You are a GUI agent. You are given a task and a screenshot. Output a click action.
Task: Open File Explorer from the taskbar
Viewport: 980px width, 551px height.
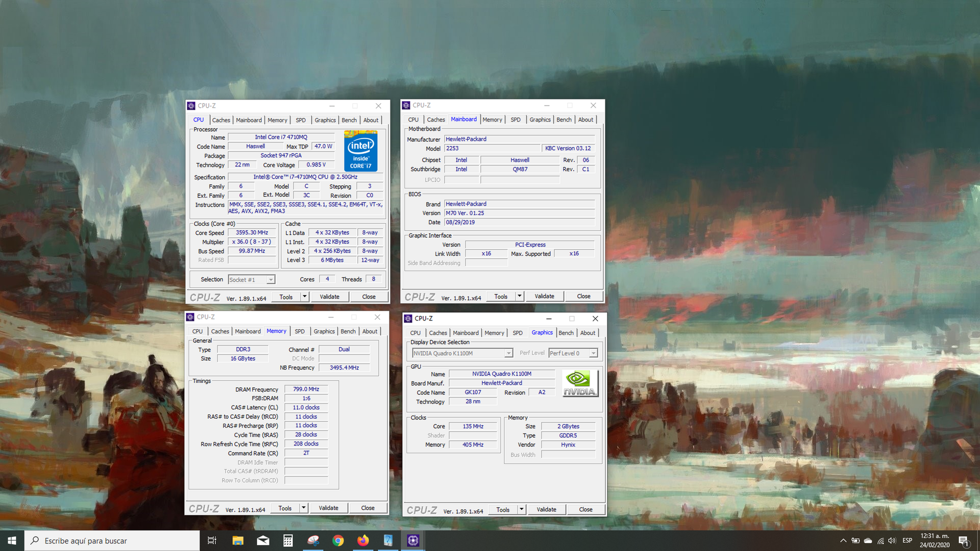238,540
